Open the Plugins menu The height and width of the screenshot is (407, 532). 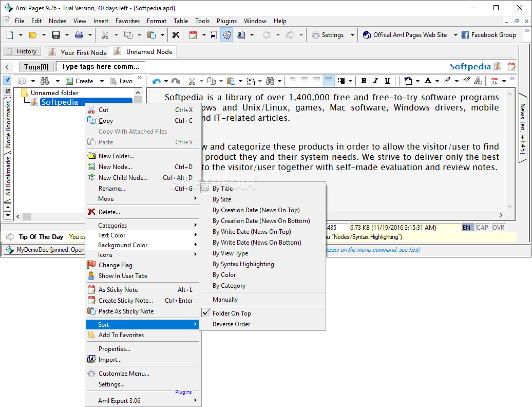point(226,21)
